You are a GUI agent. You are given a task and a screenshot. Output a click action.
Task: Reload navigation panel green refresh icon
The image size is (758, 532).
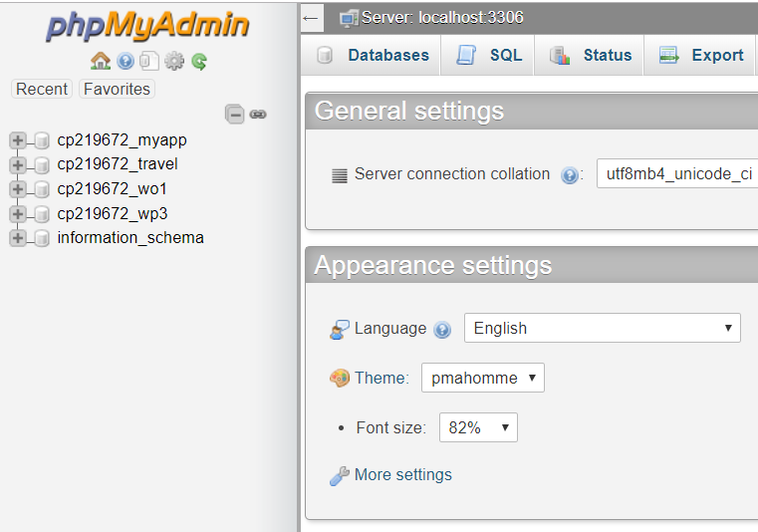coord(199,62)
